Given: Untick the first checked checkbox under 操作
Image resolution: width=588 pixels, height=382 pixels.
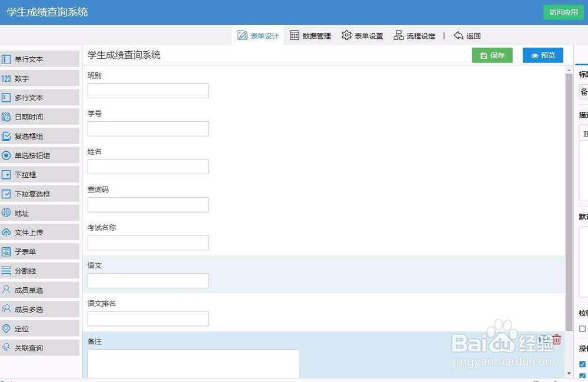Looking at the screenshot, I should pos(582,364).
